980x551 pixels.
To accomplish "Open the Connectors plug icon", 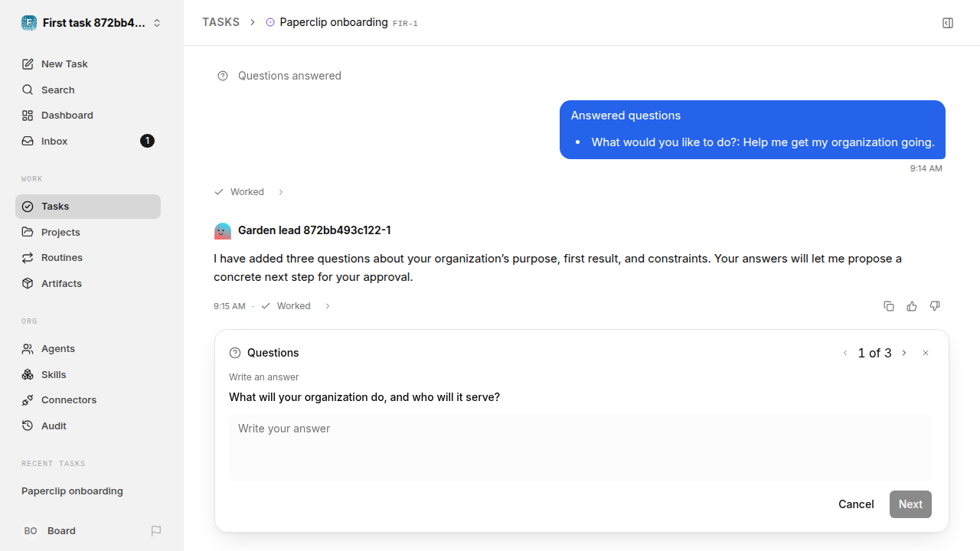I will pyautogui.click(x=28, y=400).
